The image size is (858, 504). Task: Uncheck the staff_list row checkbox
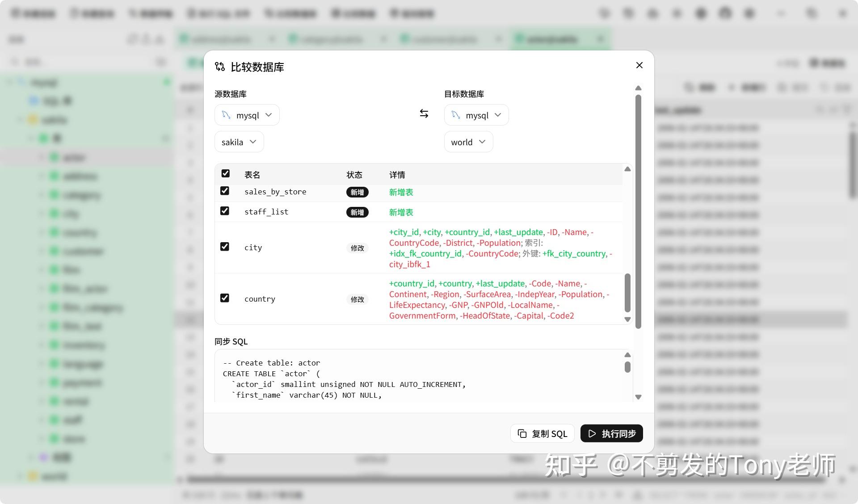tap(225, 211)
